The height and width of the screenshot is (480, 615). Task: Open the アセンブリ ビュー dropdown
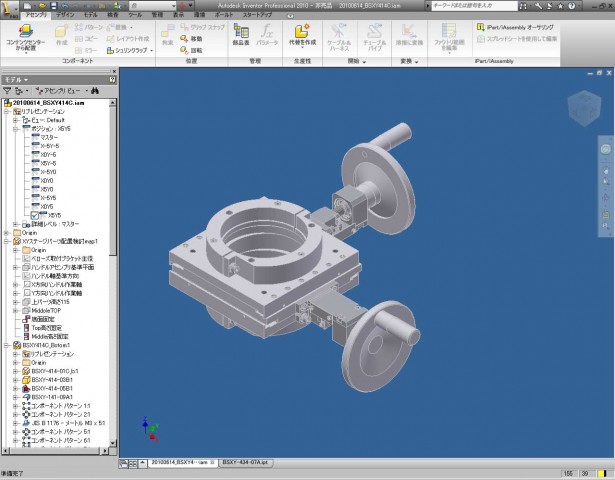point(62,91)
